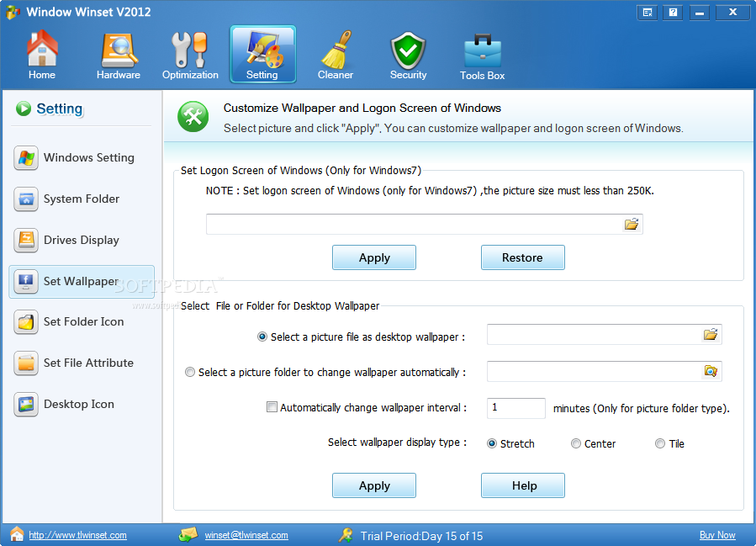Click the wallpaper interval minutes field
The height and width of the screenshot is (546, 756).
click(x=515, y=408)
